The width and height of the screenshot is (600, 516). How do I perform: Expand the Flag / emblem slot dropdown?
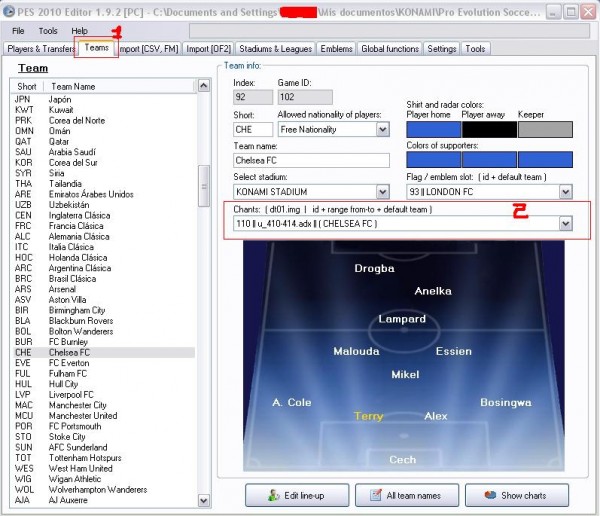(566, 191)
